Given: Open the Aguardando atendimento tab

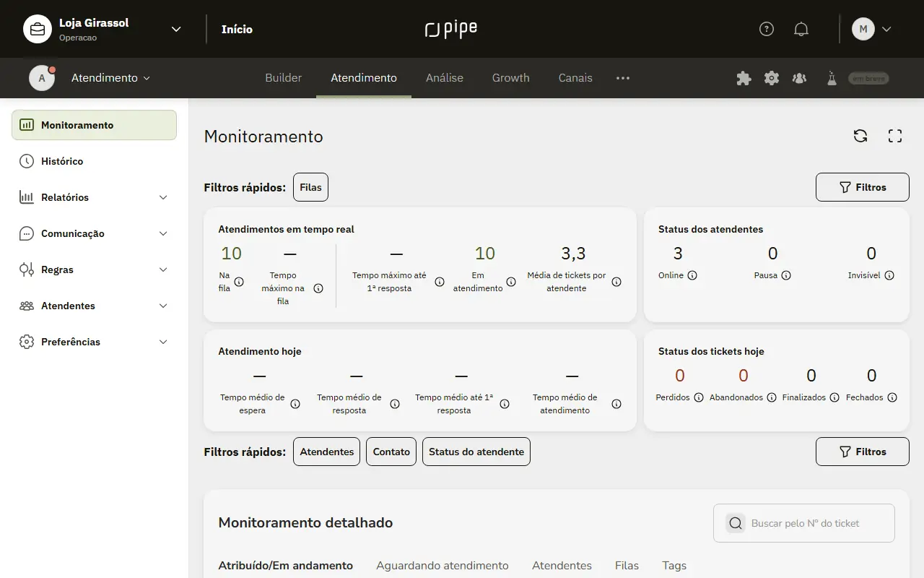Looking at the screenshot, I should 443,566.
